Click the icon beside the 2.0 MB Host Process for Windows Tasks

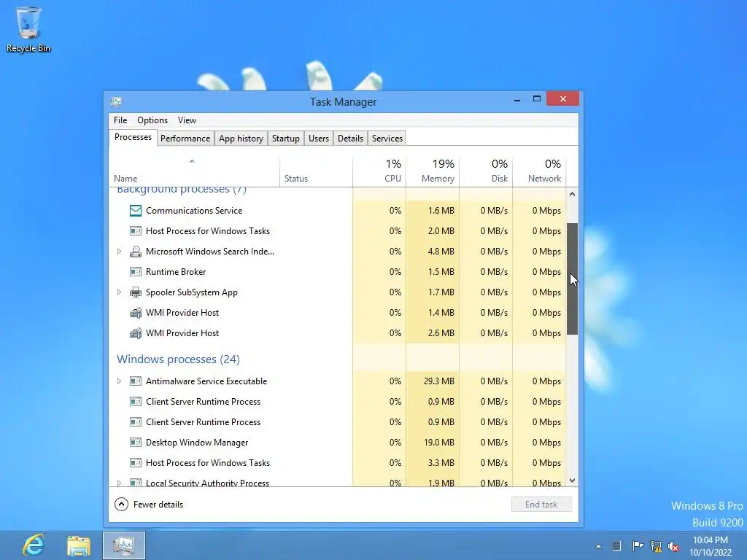point(136,231)
